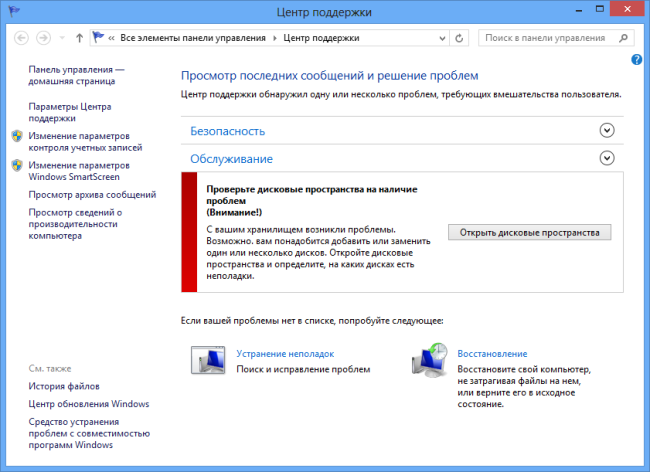Open Изменение параметров контроля учетных записей
This screenshot has width=650, height=472.
85,142
